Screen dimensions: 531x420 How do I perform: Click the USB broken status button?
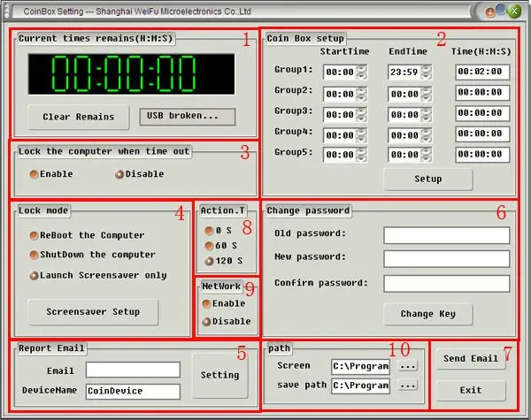click(188, 117)
